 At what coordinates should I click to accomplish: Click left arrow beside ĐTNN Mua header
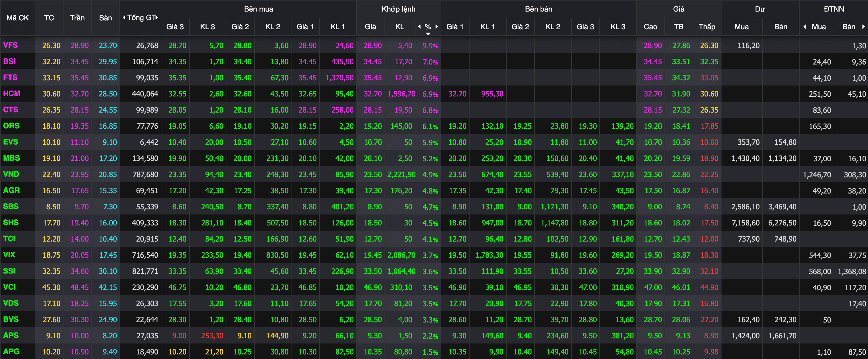[x=805, y=27]
